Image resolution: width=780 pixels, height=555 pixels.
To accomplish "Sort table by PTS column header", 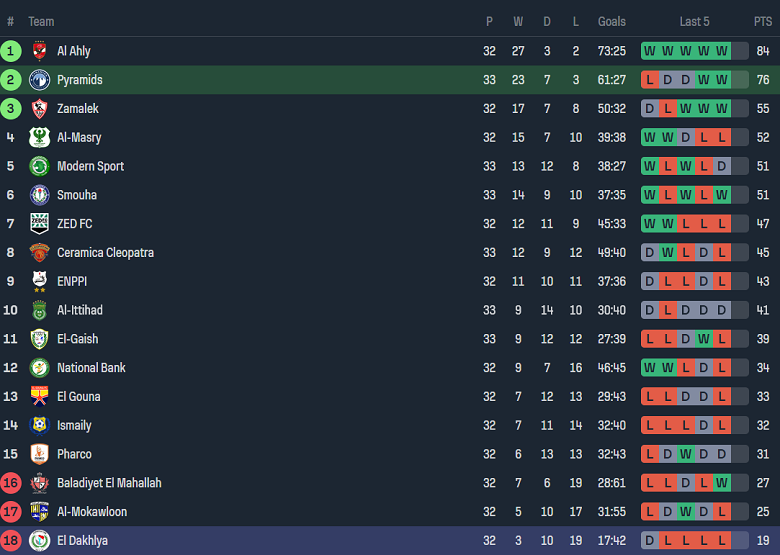I will (763, 21).
